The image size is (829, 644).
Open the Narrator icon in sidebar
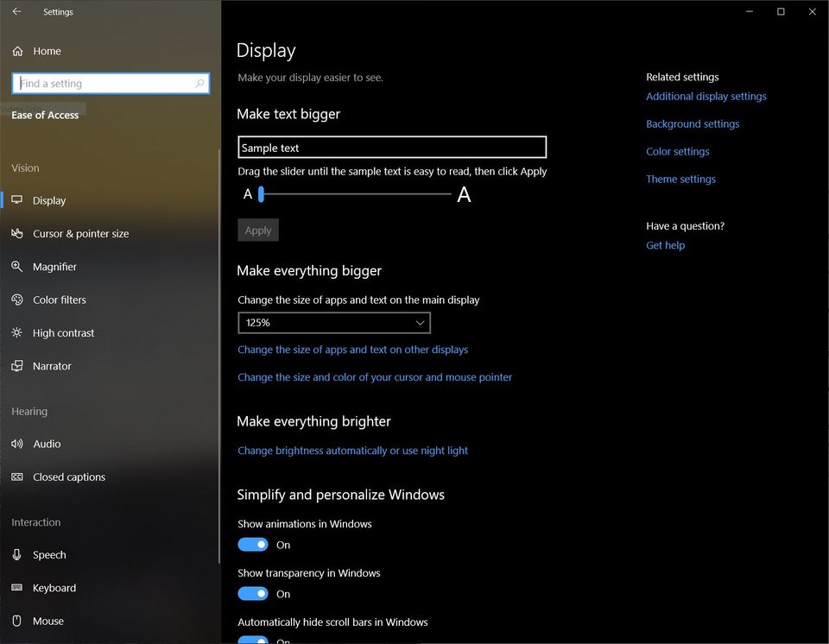click(17, 366)
